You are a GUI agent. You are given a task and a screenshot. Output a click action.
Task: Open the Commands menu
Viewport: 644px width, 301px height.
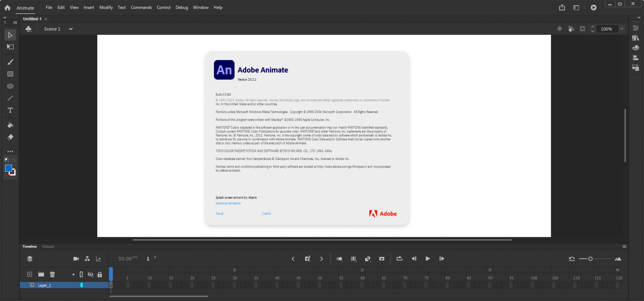coord(141,8)
